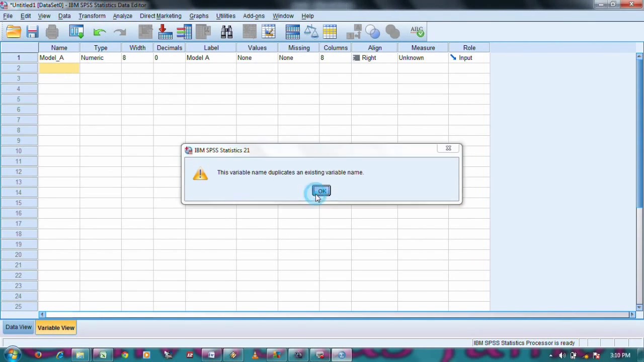The height and width of the screenshot is (362, 644).
Task: Click the Go to variable icon
Action: point(165,32)
